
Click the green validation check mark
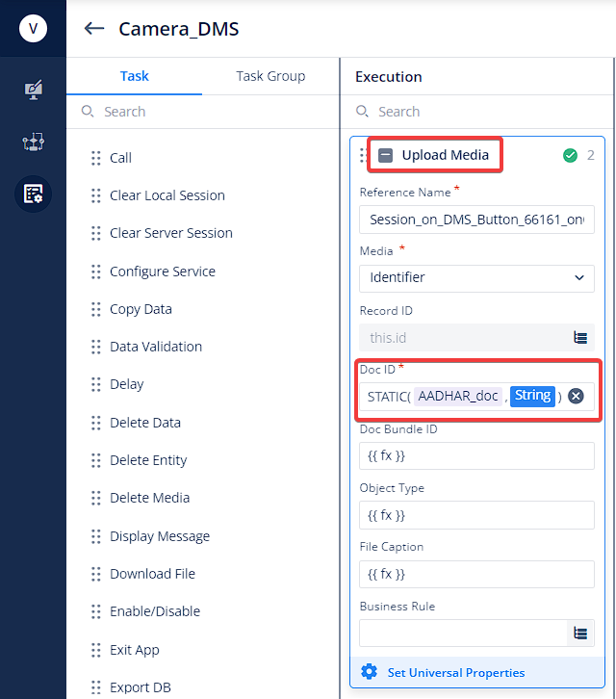click(570, 155)
